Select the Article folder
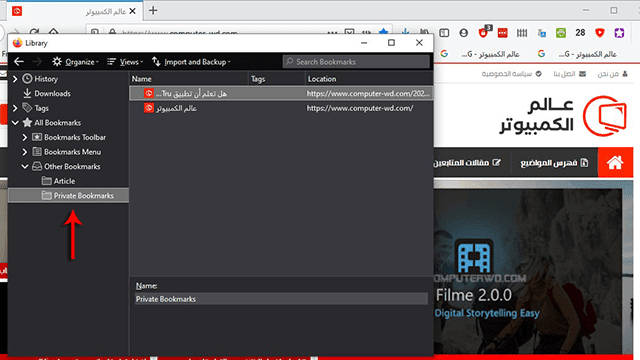Viewport: 640px width, 360px height. point(64,181)
